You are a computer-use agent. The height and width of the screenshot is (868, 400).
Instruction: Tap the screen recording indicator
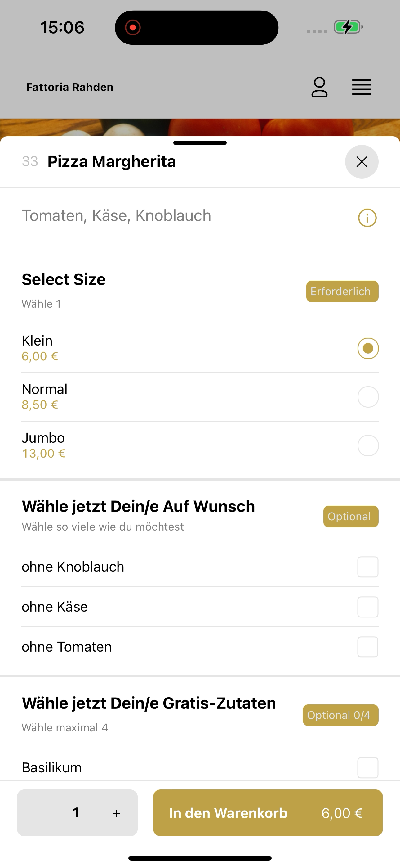coord(133,27)
